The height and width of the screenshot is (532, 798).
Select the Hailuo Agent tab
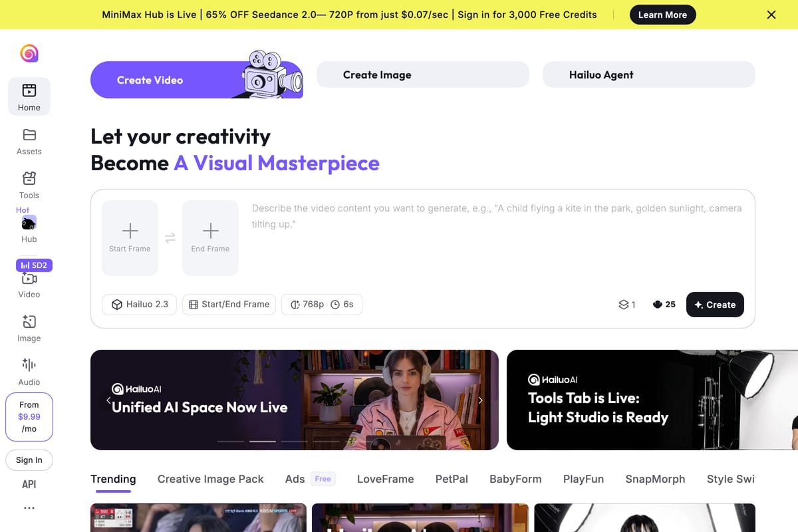649,74
